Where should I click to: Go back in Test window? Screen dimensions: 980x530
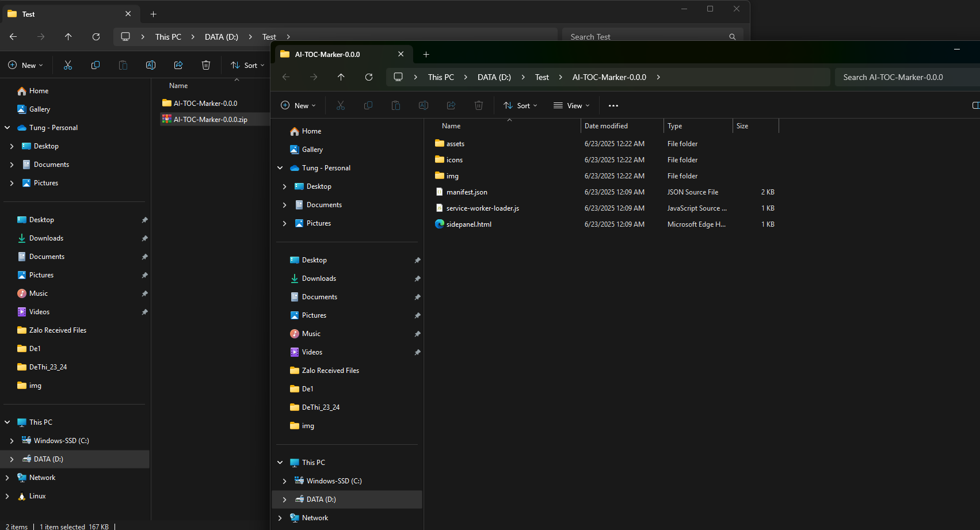pyautogui.click(x=13, y=37)
